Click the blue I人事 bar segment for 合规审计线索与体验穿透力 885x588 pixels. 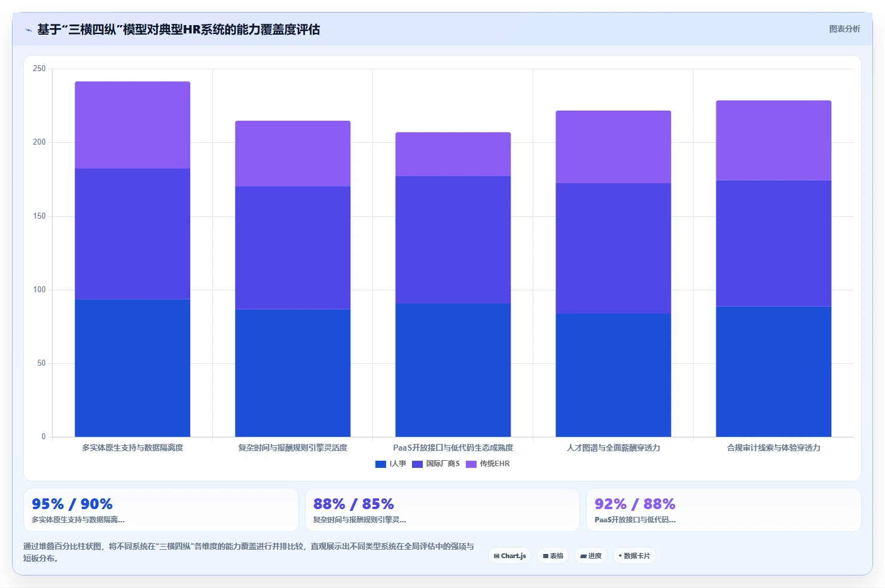tap(773, 372)
